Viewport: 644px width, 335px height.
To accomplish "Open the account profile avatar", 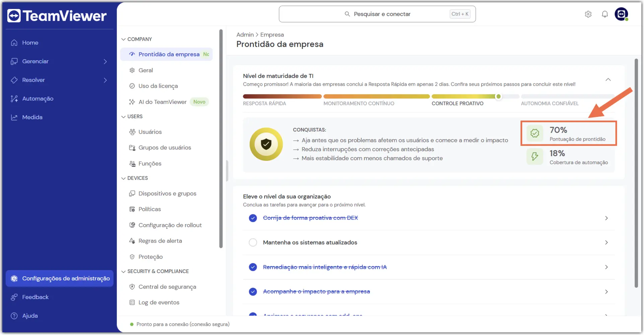I will tap(621, 14).
